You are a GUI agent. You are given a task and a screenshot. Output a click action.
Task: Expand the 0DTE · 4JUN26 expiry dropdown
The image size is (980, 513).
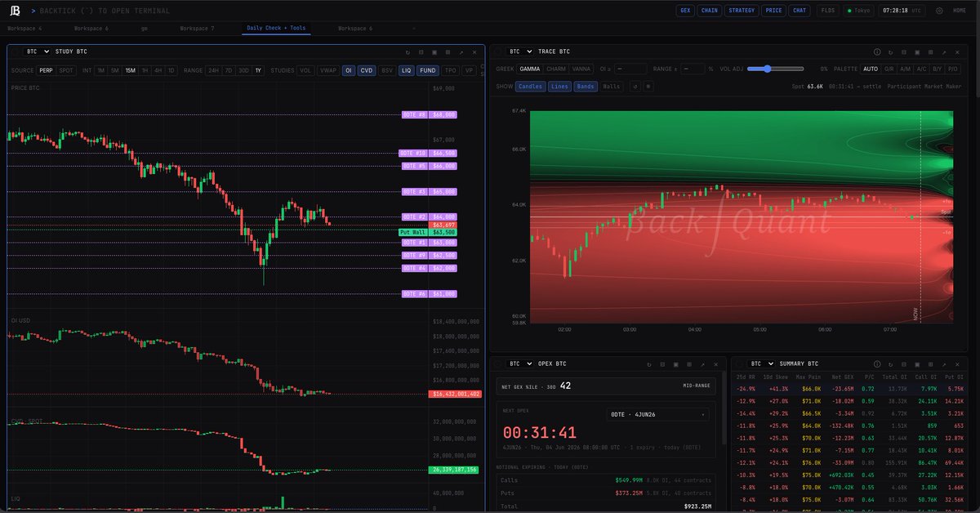658,415
